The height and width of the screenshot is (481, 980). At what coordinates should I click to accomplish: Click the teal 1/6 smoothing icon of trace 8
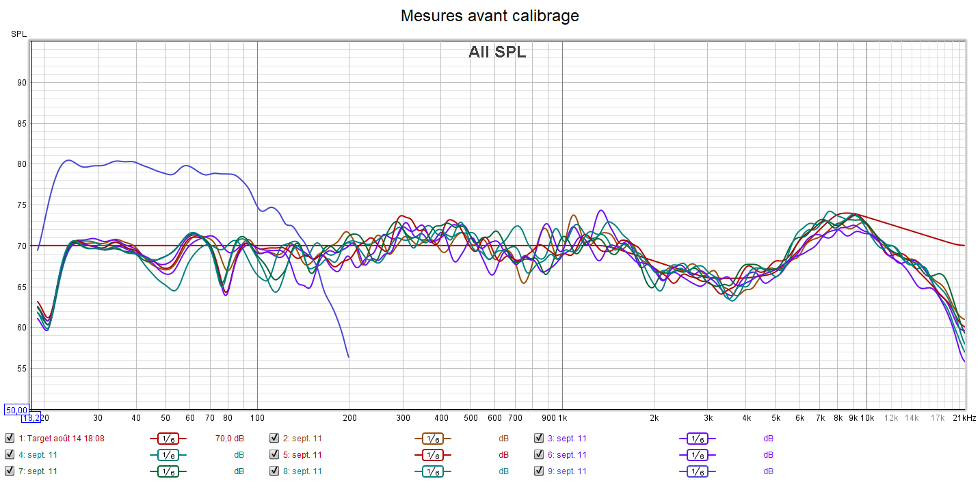pos(432,471)
